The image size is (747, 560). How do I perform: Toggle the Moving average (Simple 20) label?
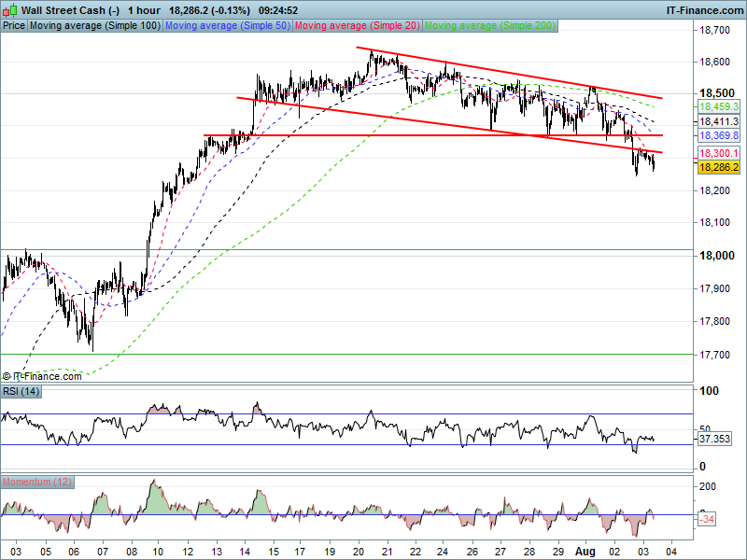[358, 26]
